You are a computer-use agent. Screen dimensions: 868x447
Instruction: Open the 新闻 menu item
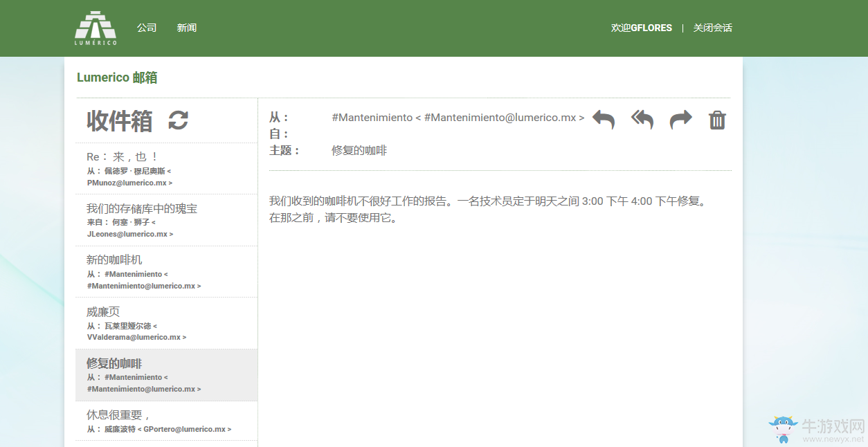(186, 28)
